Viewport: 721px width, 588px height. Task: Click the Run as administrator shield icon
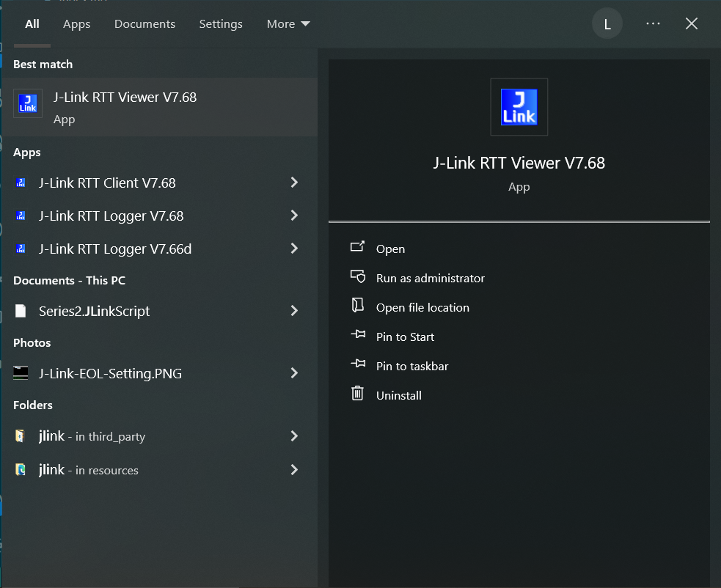tap(357, 277)
